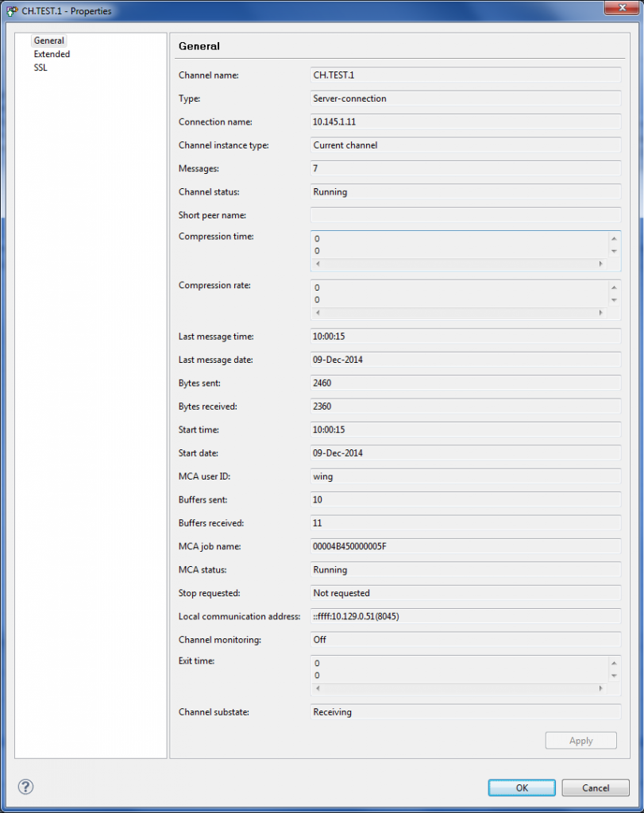Click Channel instance type field Current channel
This screenshot has width=644, height=813.
click(465, 144)
